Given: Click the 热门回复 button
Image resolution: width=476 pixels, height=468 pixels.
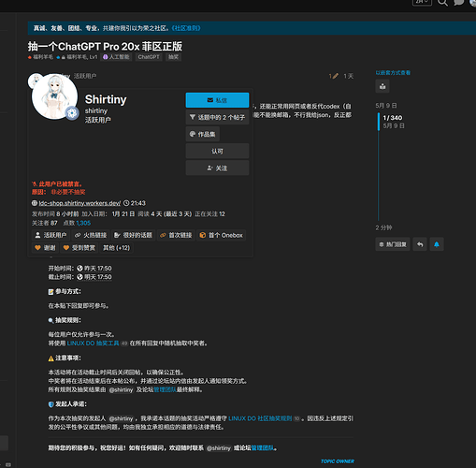Looking at the screenshot, I should point(393,244).
